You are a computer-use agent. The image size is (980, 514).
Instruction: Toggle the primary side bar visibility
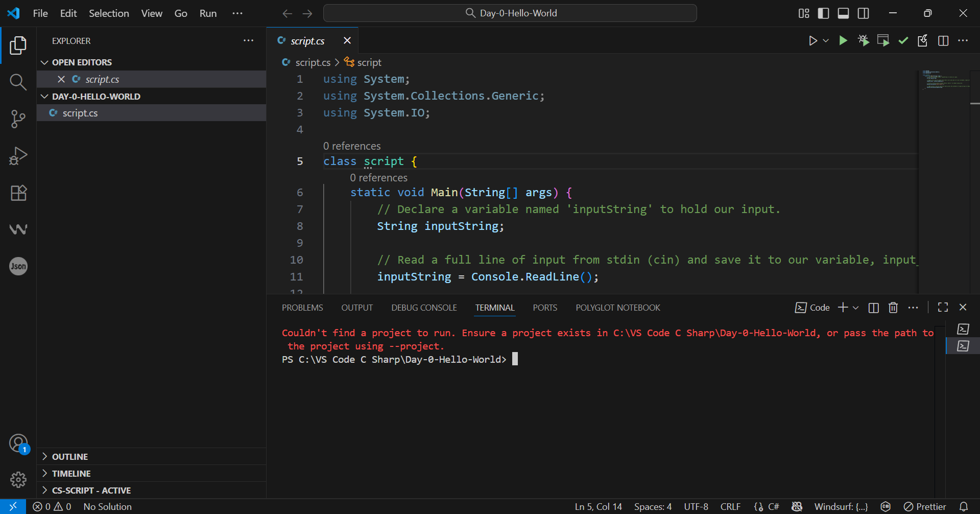click(x=823, y=13)
